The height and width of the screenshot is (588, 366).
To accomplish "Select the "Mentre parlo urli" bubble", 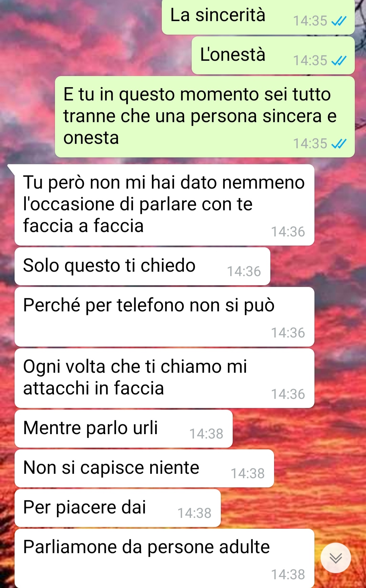I will [x=123, y=429].
